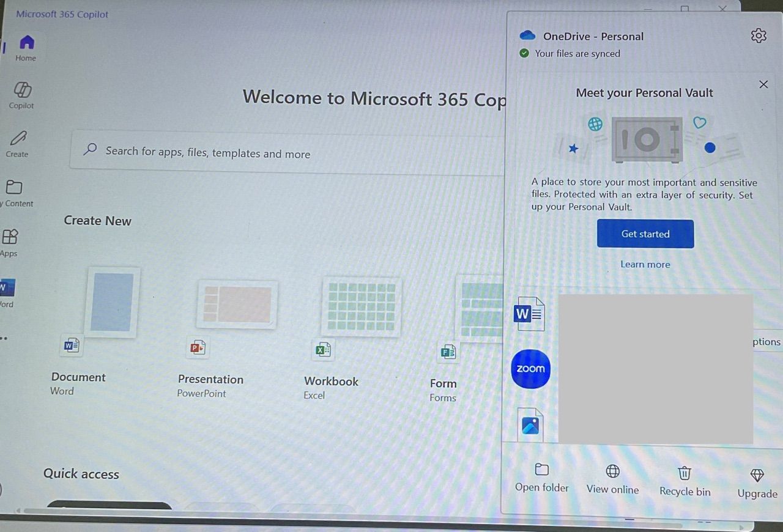This screenshot has width=783, height=532.
Task: Click the search magnifier icon
Action: point(91,149)
